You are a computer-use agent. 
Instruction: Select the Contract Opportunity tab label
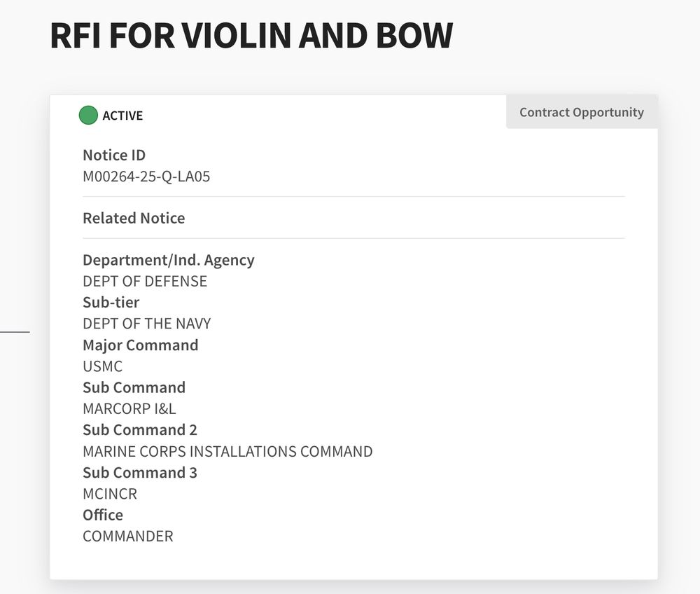(581, 112)
